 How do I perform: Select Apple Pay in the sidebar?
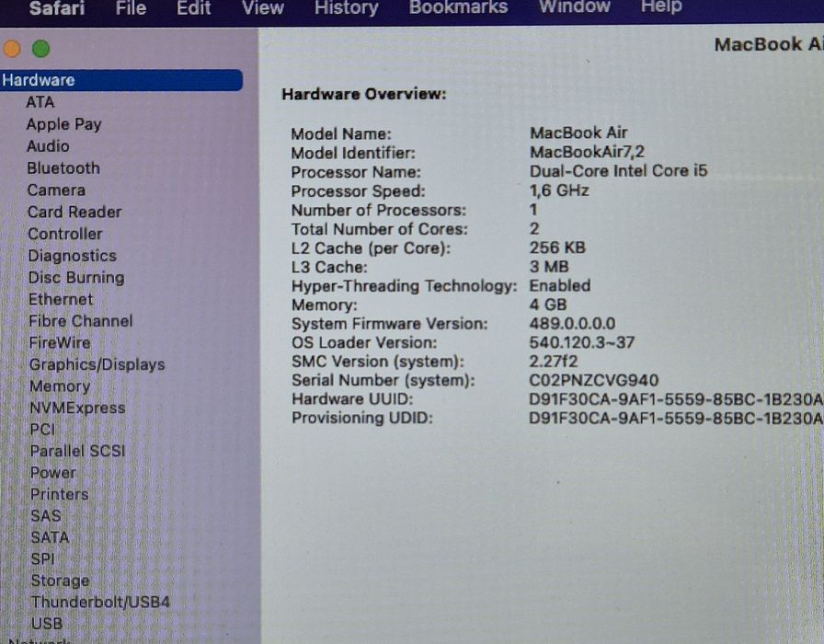pyautogui.click(x=63, y=124)
